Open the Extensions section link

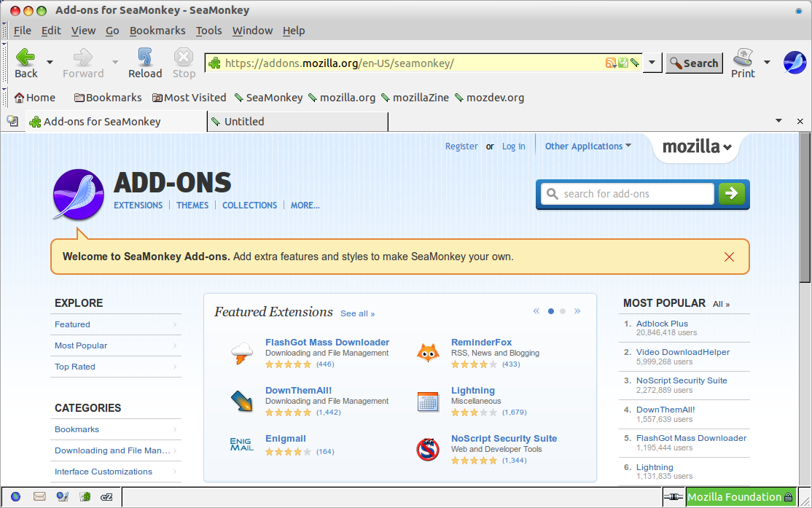(138, 205)
